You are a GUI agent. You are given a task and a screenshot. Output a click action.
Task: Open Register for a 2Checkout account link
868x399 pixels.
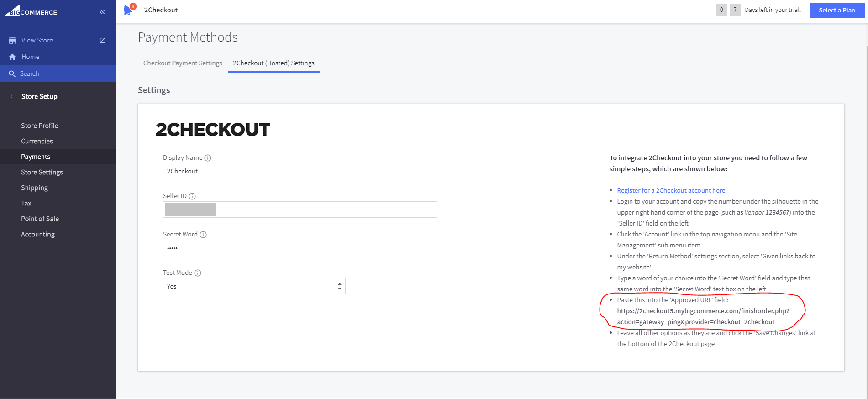pyautogui.click(x=671, y=190)
